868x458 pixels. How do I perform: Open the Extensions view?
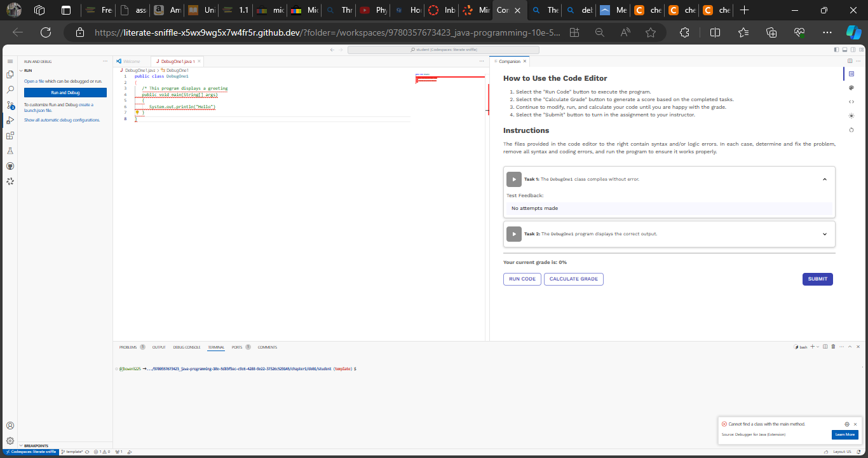click(10, 135)
